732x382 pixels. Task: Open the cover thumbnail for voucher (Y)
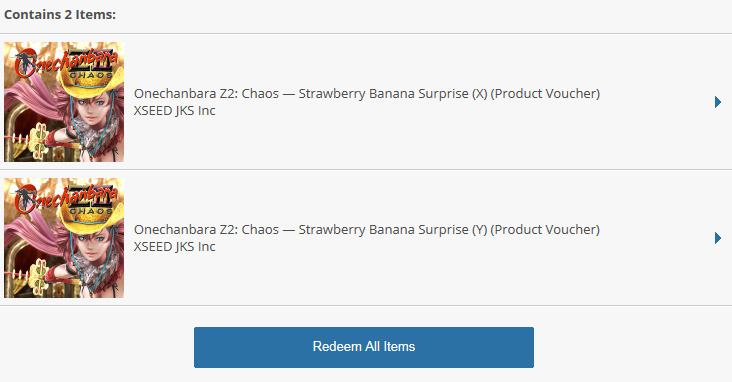(x=64, y=238)
